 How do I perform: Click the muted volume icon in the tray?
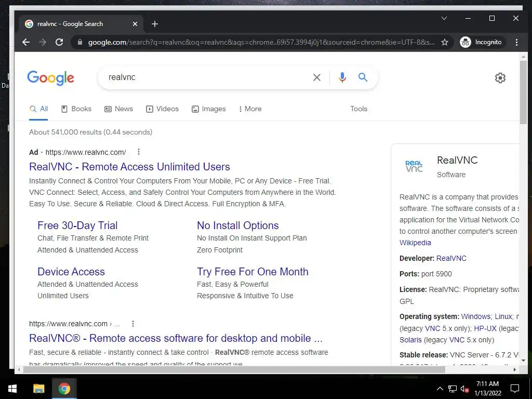click(464, 389)
